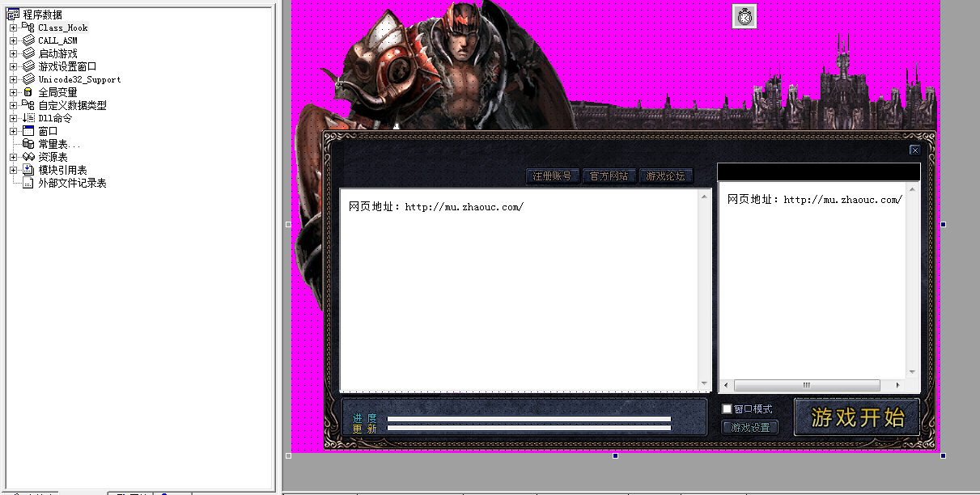
Task: Click the download-page icon beside 模块引用表
Action: tap(28, 170)
